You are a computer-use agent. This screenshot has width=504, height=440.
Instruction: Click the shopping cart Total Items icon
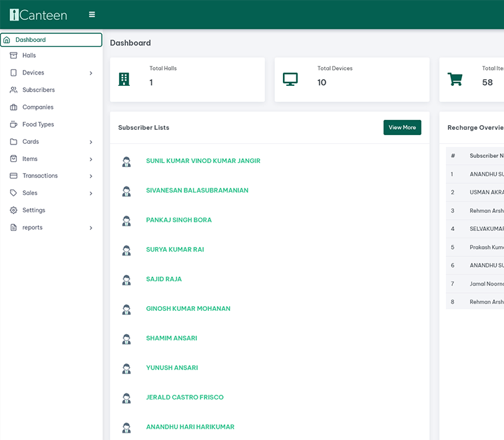455,79
